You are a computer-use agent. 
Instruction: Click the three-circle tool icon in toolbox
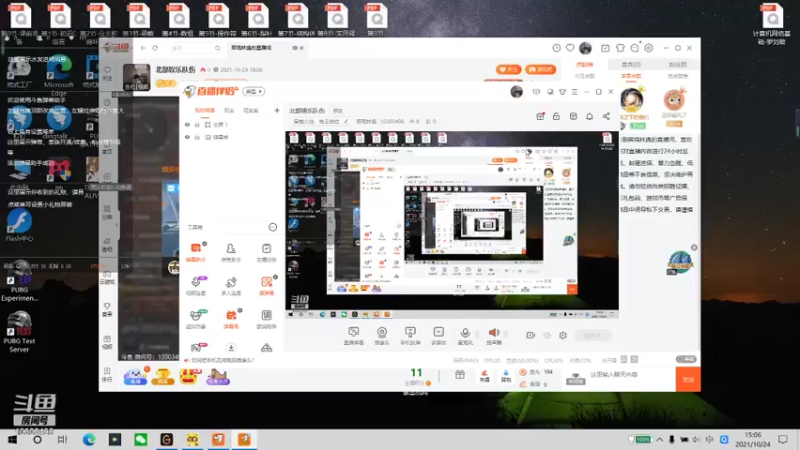(266, 348)
